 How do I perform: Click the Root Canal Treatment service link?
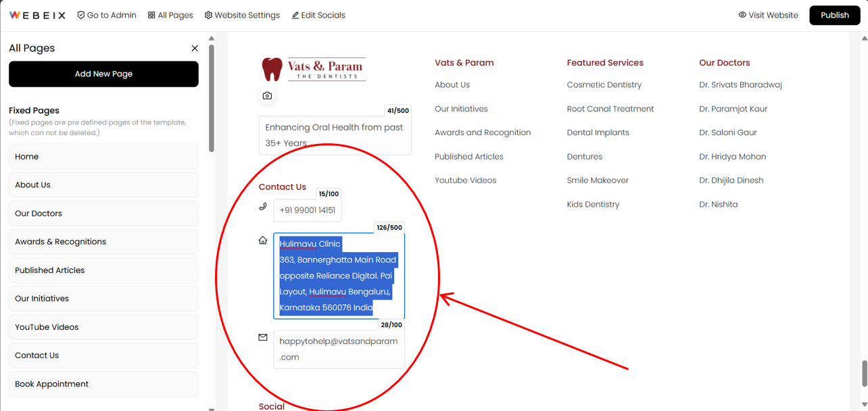click(x=610, y=109)
